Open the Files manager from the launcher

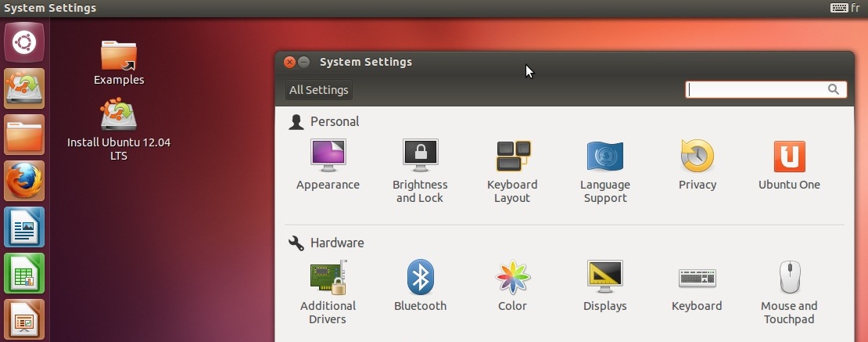point(23,135)
